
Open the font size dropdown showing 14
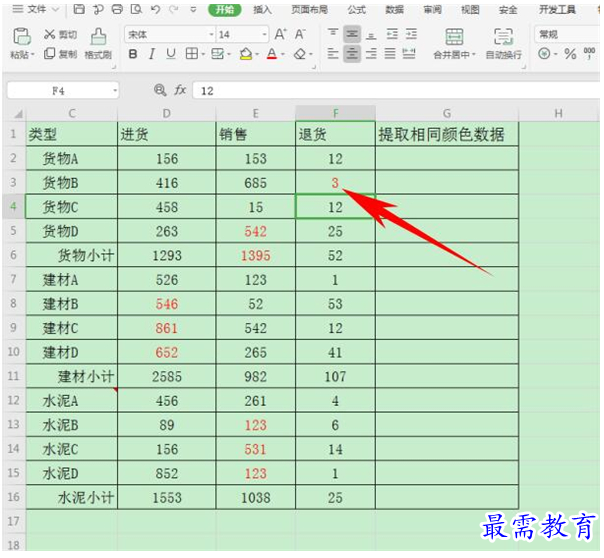pyautogui.click(x=264, y=35)
